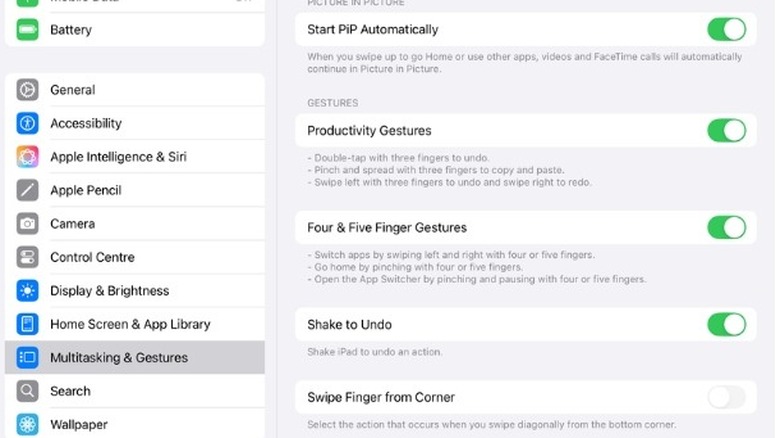
Task: Tap the blue Accessibility icon
Action: (28, 124)
